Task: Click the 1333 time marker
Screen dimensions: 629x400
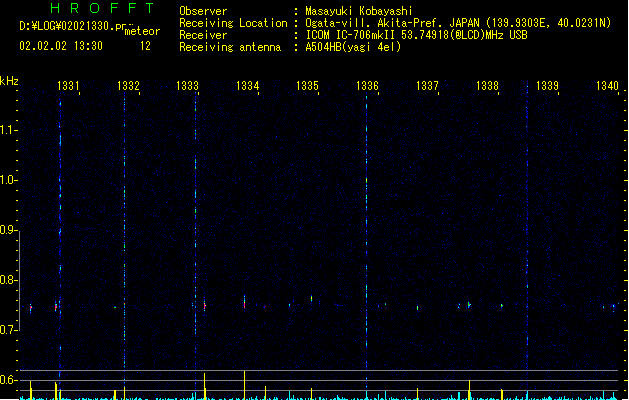Action: (x=187, y=85)
